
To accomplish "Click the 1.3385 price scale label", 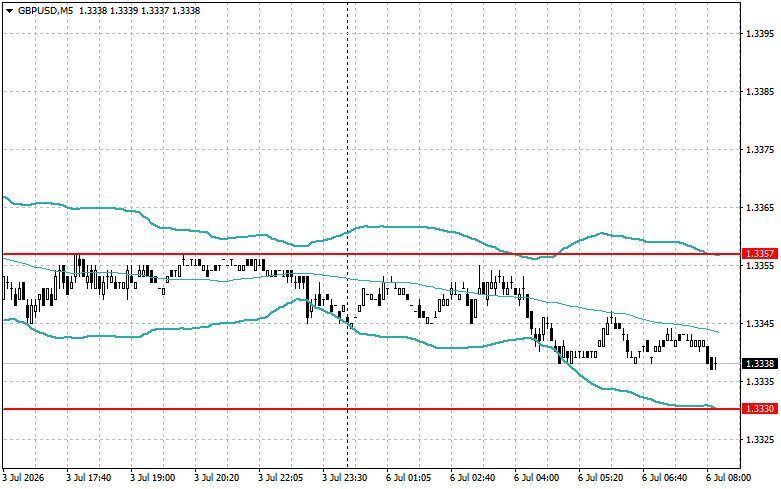I will click(760, 92).
